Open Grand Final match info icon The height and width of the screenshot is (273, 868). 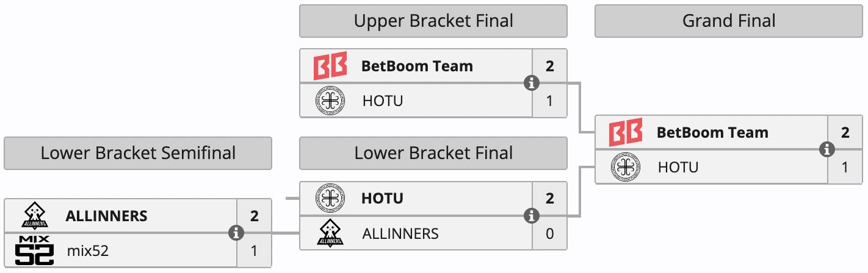(827, 149)
